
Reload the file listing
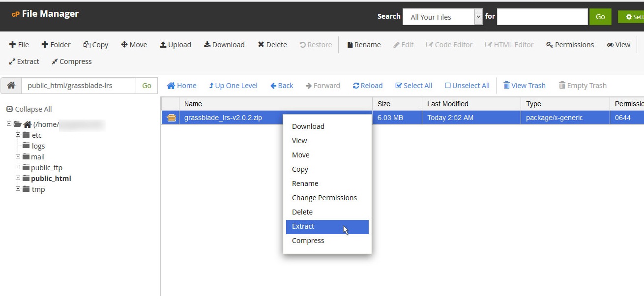tap(367, 86)
